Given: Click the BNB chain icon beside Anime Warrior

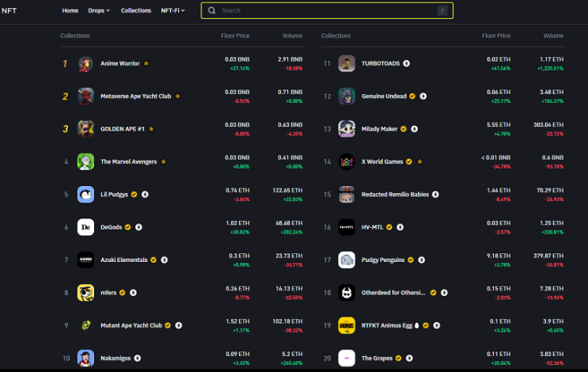Looking at the screenshot, I should tap(146, 63).
